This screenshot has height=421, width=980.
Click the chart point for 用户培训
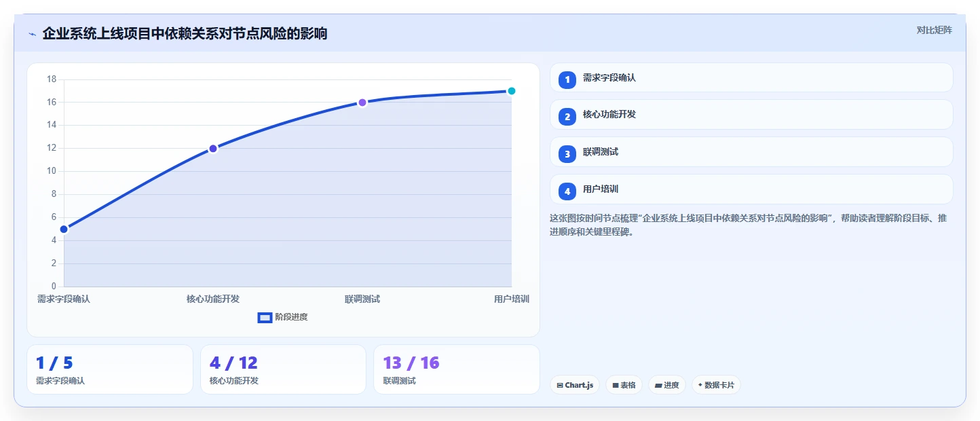point(512,91)
